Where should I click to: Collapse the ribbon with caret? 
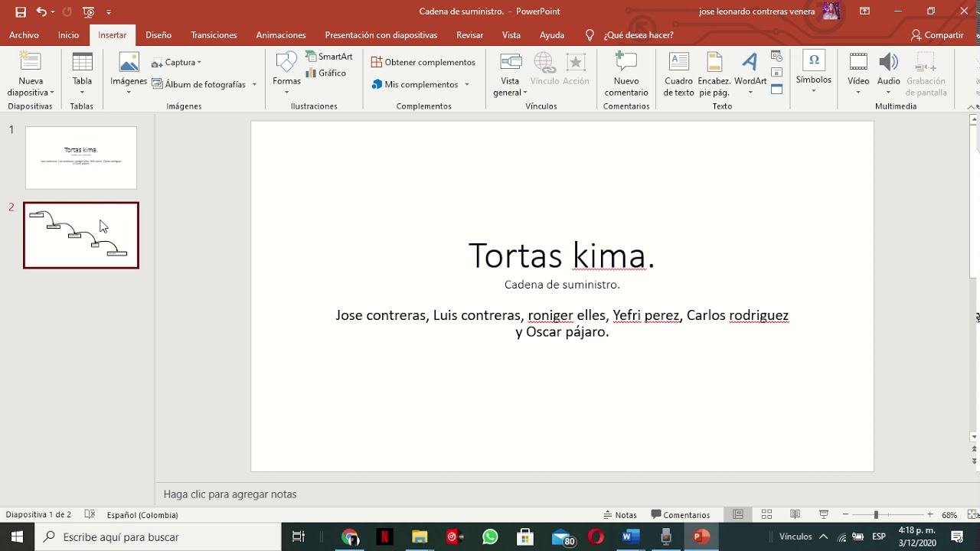(x=972, y=107)
